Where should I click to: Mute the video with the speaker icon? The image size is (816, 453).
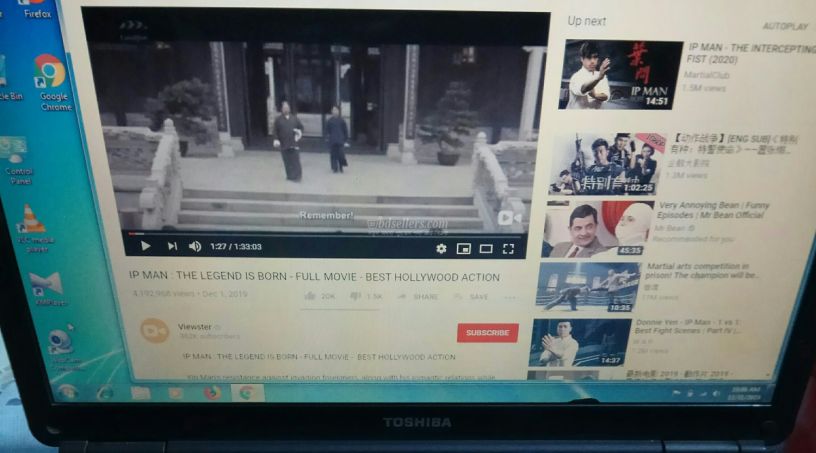[195, 246]
